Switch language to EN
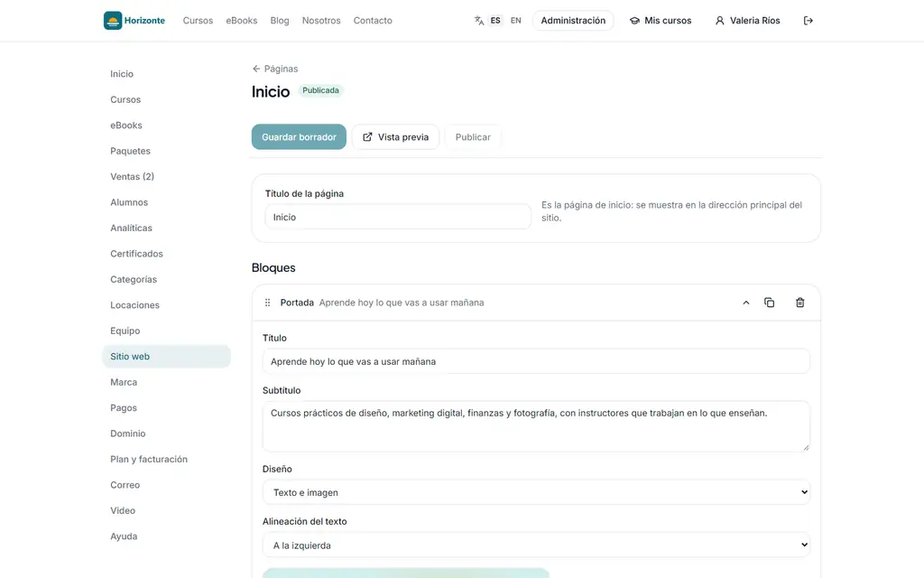The height and width of the screenshot is (578, 924). 515,21
